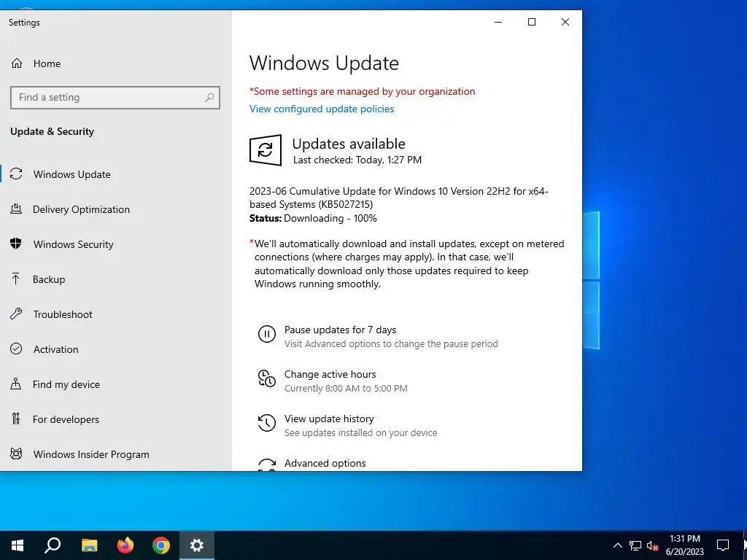747x560 pixels.
Task: Click the Settings gear taskbar button
Action: 197,545
